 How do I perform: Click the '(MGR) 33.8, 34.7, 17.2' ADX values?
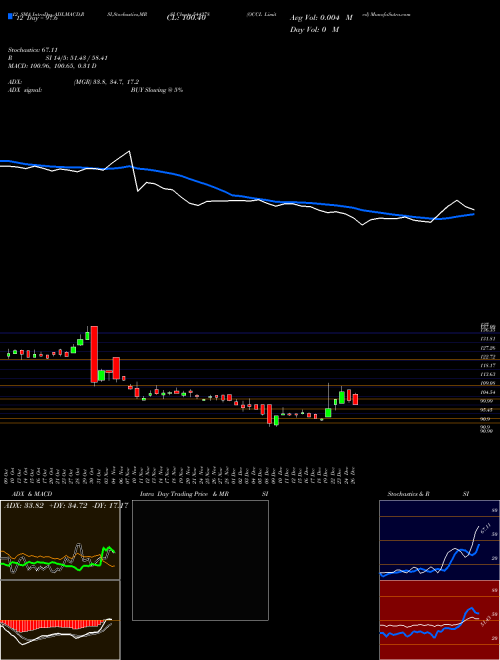click(x=106, y=82)
